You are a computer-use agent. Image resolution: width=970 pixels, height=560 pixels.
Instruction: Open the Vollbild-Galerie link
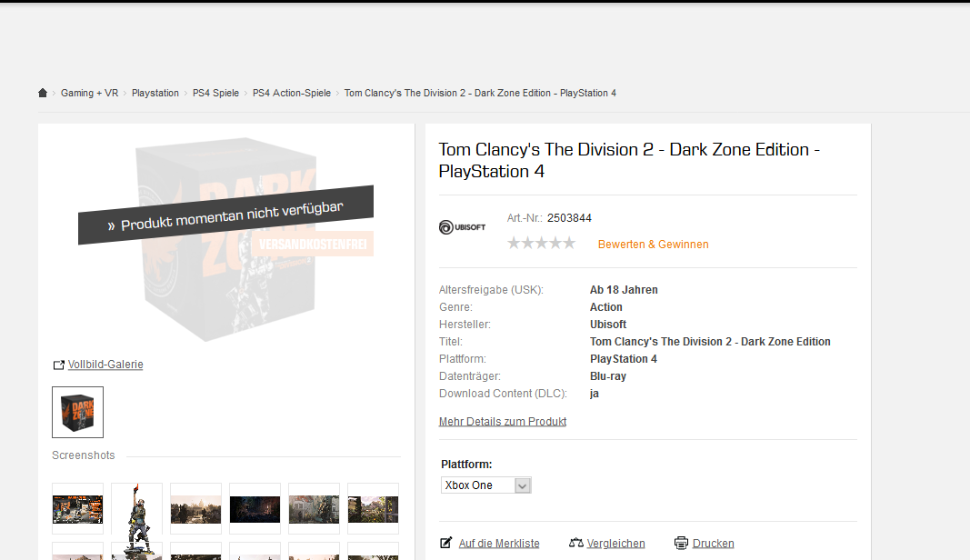105,365
